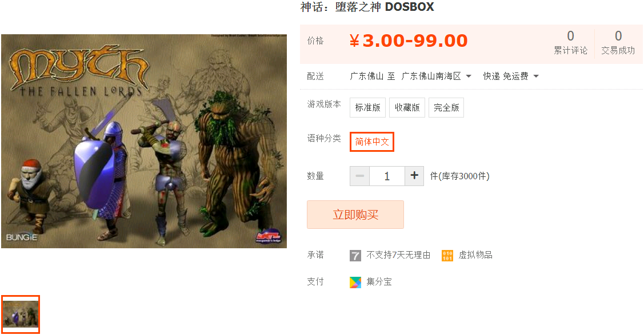Select 简体中文 language option
644x335 pixels.
pyautogui.click(x=372, y=142)
